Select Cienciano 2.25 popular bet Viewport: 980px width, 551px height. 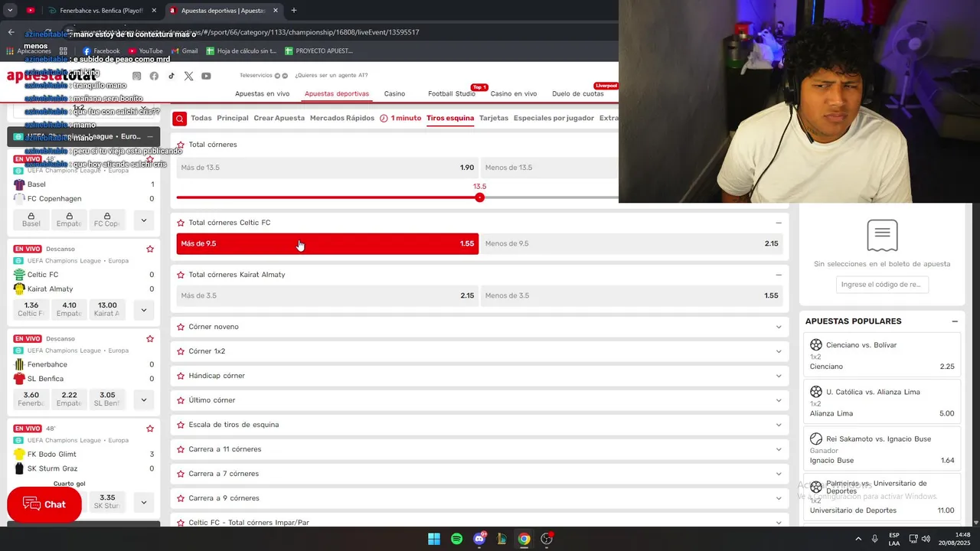(882, 356)
